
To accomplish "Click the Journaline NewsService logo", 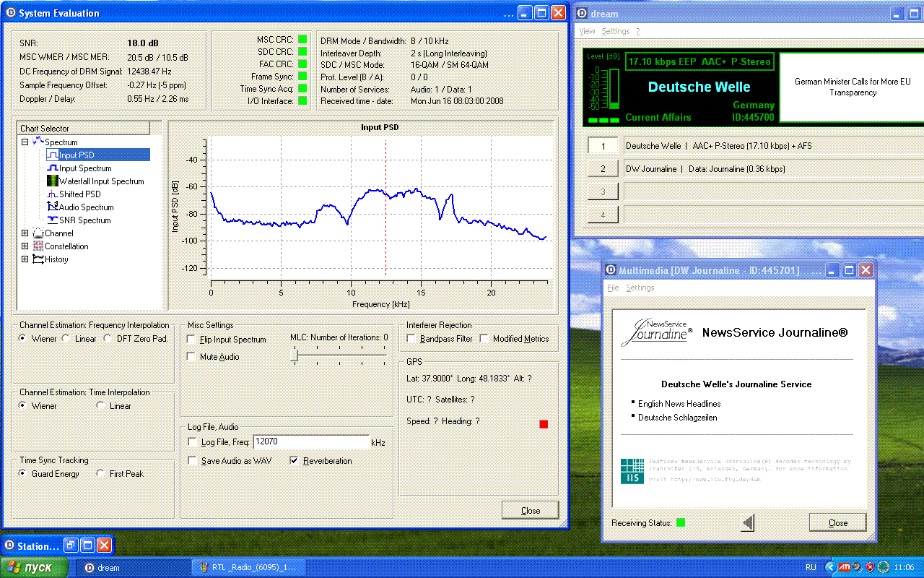I will pyautogui.click(x=657, y=332).
